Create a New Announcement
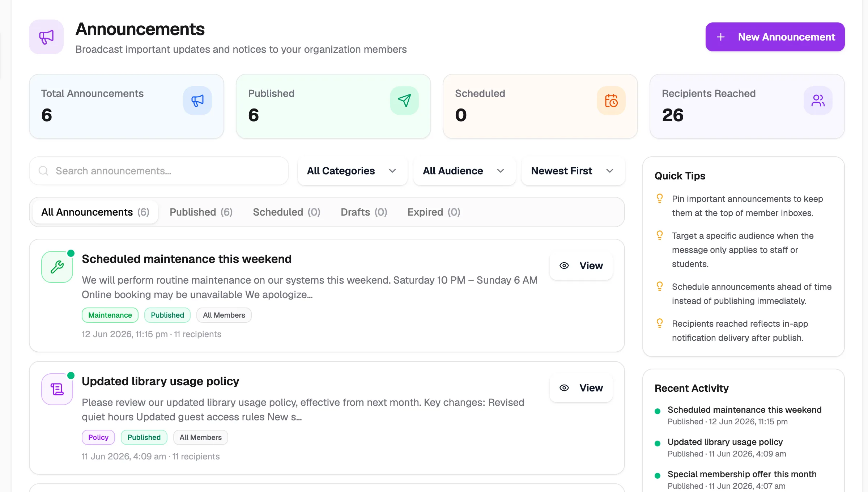This screenshot has width=868, height=492. (775, 37)
